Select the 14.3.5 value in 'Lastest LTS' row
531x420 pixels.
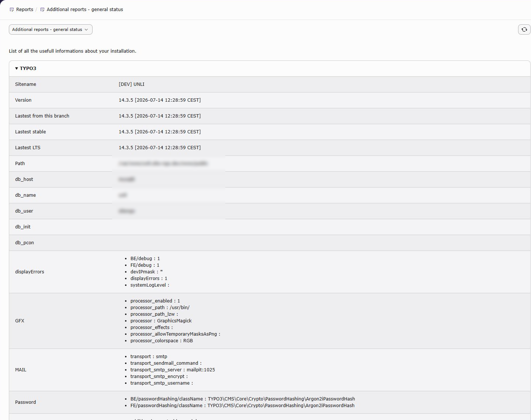coord(160,148)
